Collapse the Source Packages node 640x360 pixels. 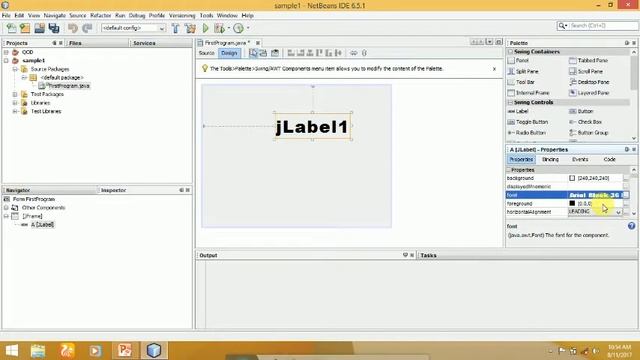(x=15, y=69)
